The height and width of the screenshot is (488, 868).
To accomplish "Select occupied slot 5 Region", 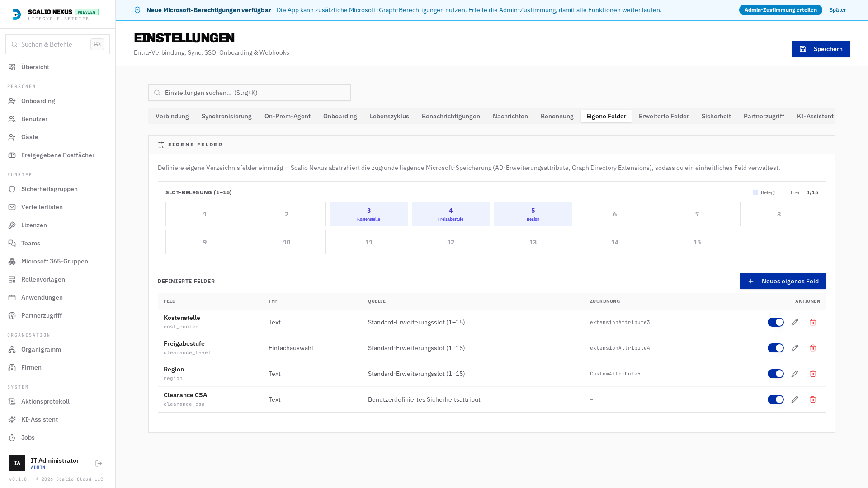I will (533, 214).
